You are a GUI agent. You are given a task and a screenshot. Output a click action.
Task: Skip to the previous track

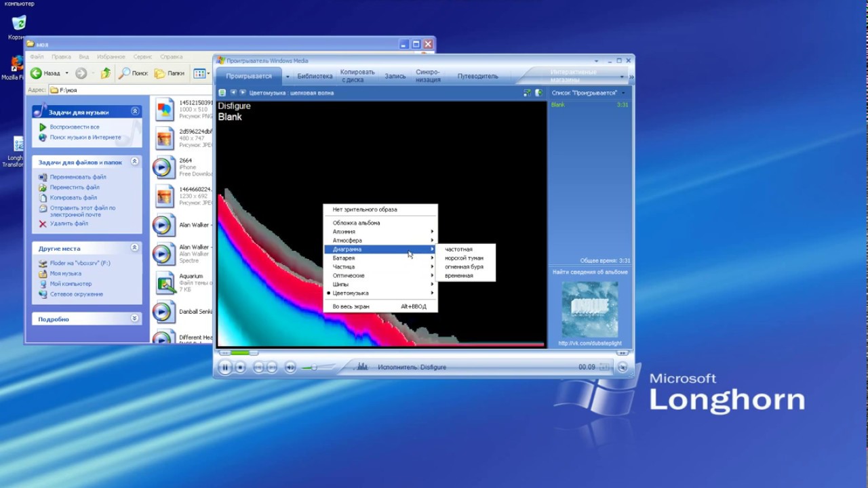258,367
